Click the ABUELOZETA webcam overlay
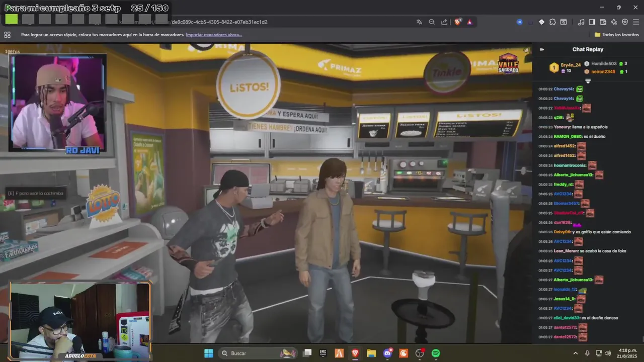644x362 pixels. (80, 321)
